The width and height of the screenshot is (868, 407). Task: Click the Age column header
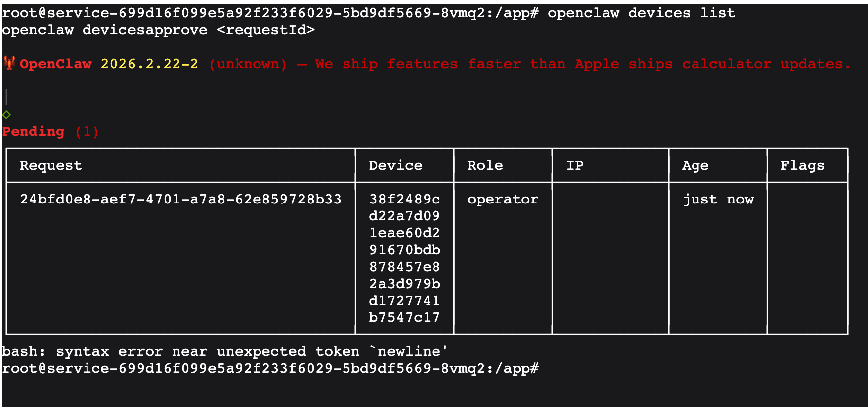pyautogui.click(x=695, y=166)
